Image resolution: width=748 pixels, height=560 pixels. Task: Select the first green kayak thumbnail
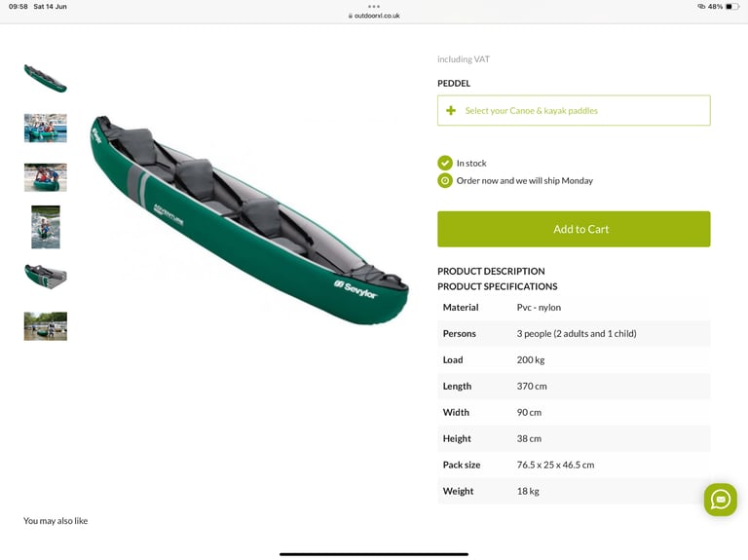pyautogui.click(x=46, y=78)
